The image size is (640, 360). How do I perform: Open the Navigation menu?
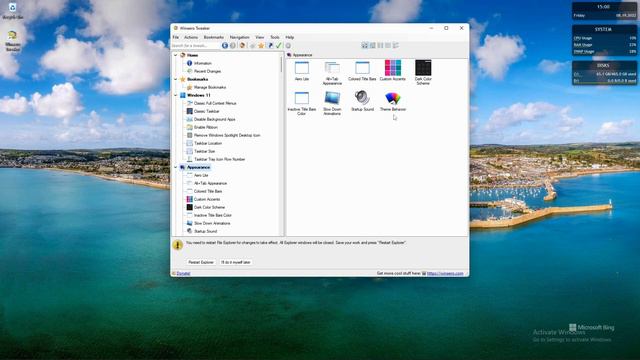click(x=239, y=37)
